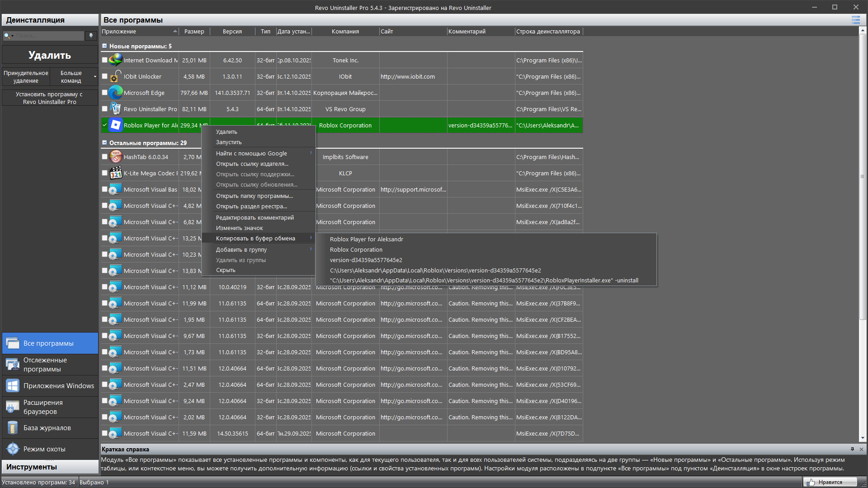Viewport: 868px width, 488px height.
Task: Click the Internet Download Manager icon
Action: pyautogui.click(x=116, y=60)
